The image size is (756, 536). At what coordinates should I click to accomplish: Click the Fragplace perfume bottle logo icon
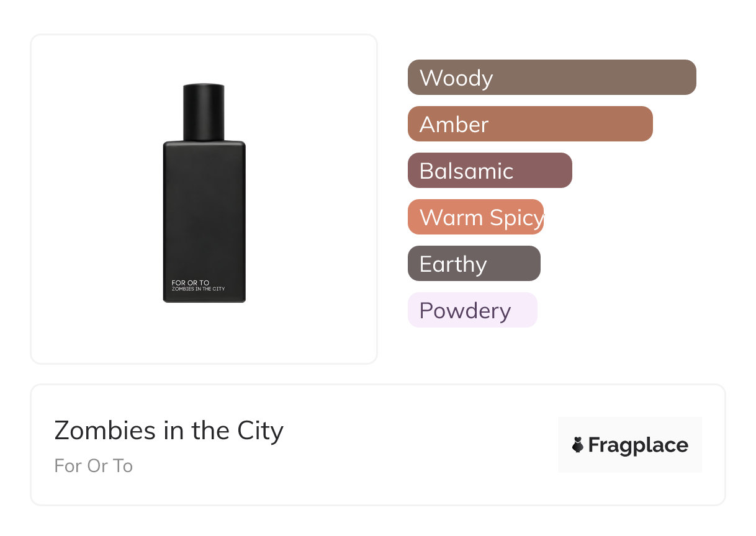click(x=578, y=445)
